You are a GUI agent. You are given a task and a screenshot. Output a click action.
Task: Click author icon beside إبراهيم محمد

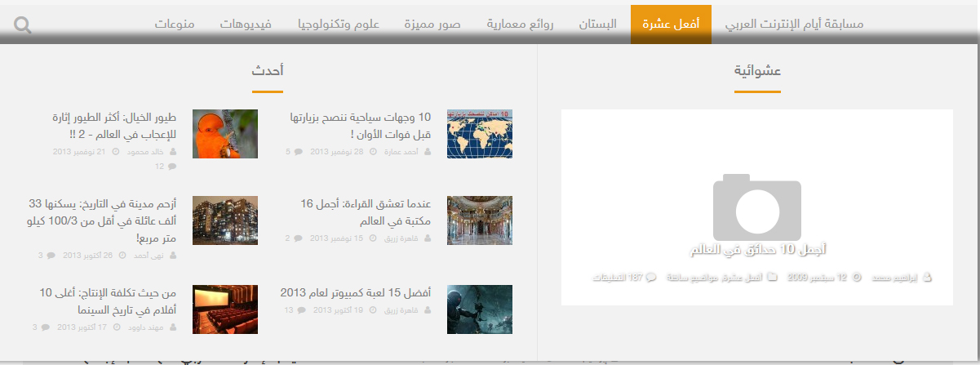coord(926,278)
